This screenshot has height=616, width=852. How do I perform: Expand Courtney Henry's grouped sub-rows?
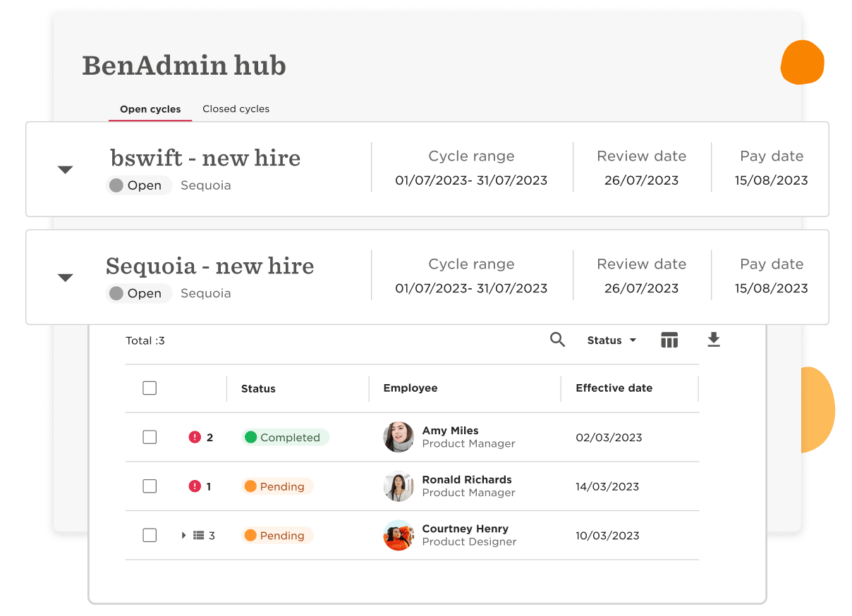(183, 535)
